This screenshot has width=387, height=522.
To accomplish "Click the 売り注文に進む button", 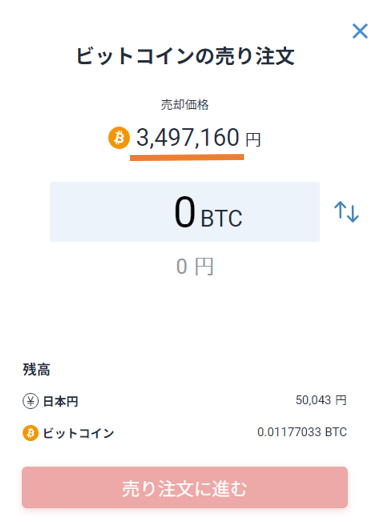I will (185, 487).
